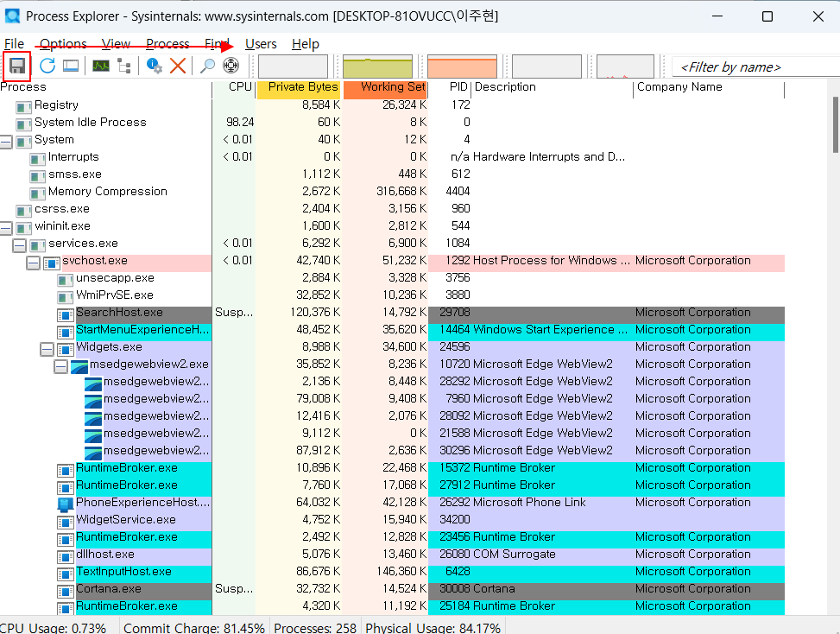The width and height of the screenshot is (840, 634).
Task: Toggle the lower pane toolbar icon
Action: tap(71, 66)
